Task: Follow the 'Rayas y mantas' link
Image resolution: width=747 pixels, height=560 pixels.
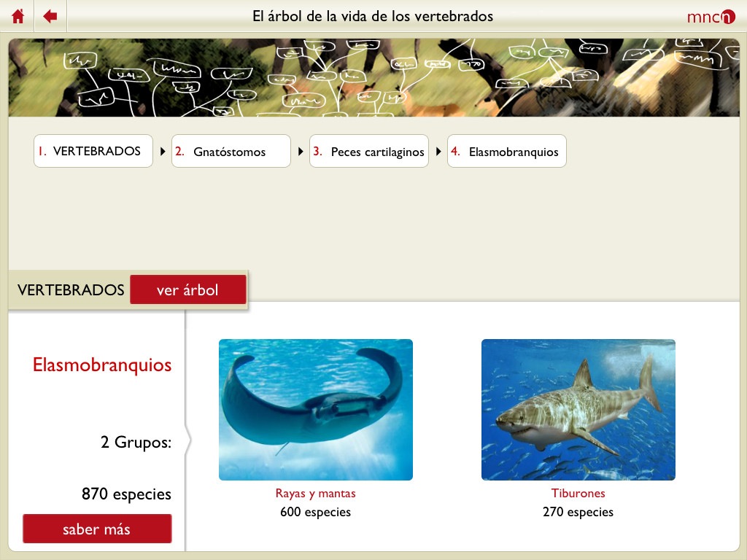Action: coord(315,494)
